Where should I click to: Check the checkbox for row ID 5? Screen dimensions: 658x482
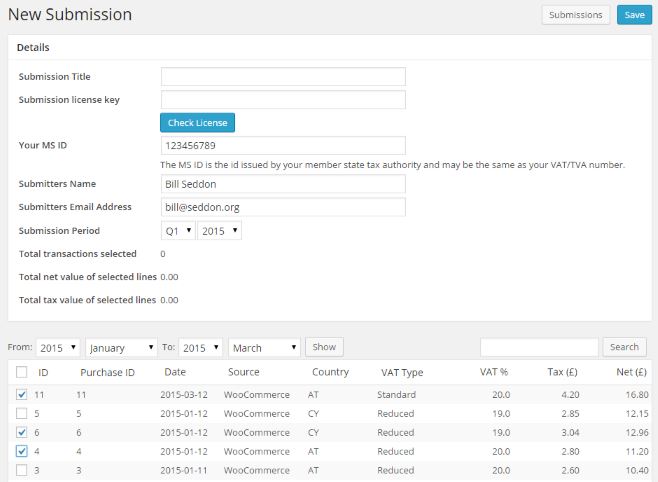click(22, 414)
